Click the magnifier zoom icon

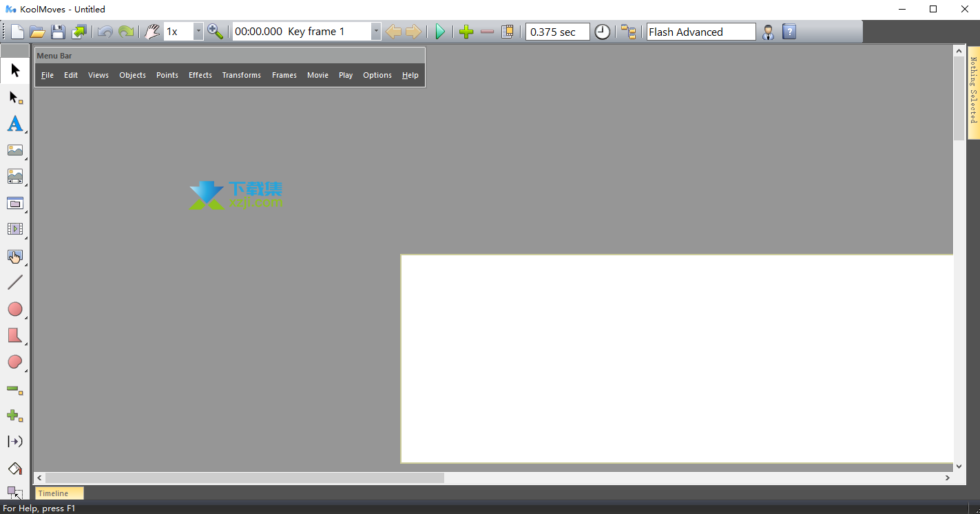(216, 32)
